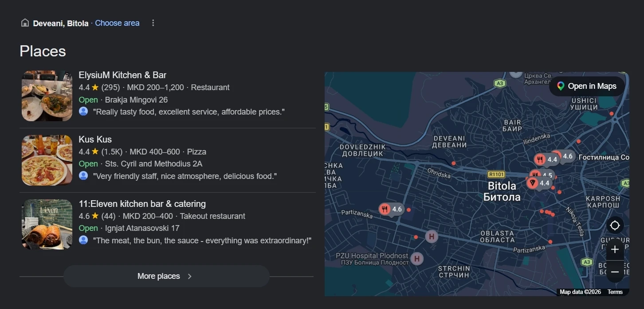Click the "Really tasty food" review quote
644x309 pixels.
(x=188, y=112)
